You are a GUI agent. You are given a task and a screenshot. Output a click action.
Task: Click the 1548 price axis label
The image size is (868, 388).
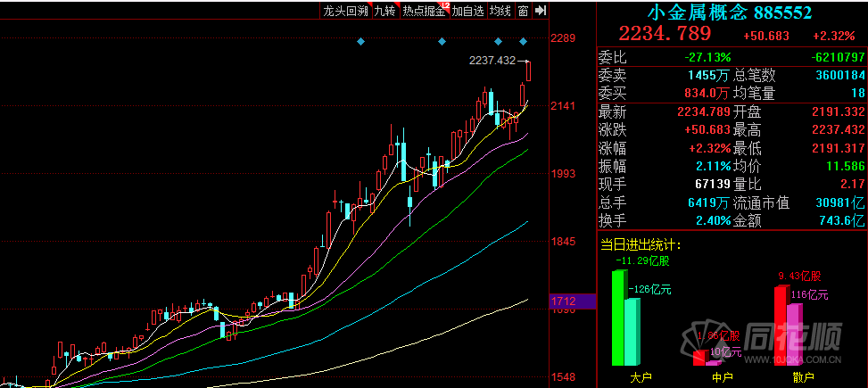click(563, 377)
